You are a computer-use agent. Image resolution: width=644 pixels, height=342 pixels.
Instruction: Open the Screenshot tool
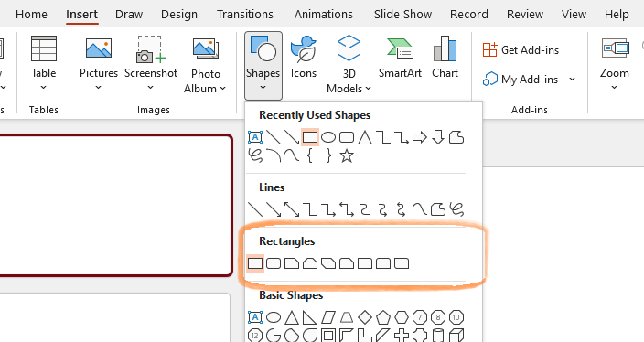pyautogui.click(x=151, y=58)
